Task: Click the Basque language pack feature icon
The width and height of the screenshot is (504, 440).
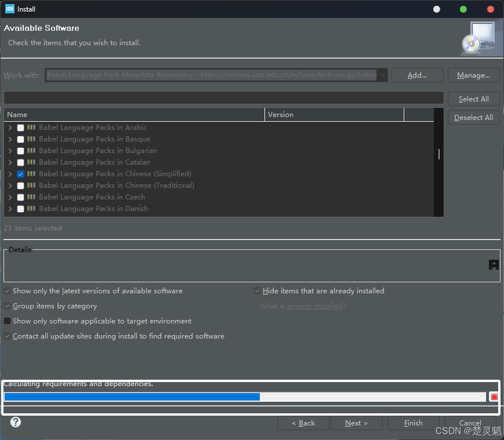Action: [31, 139]
